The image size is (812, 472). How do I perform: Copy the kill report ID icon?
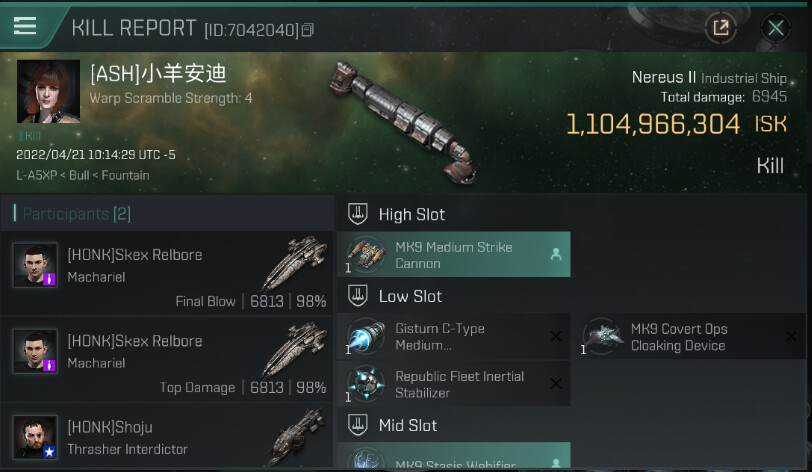click(x=308, y=30)
